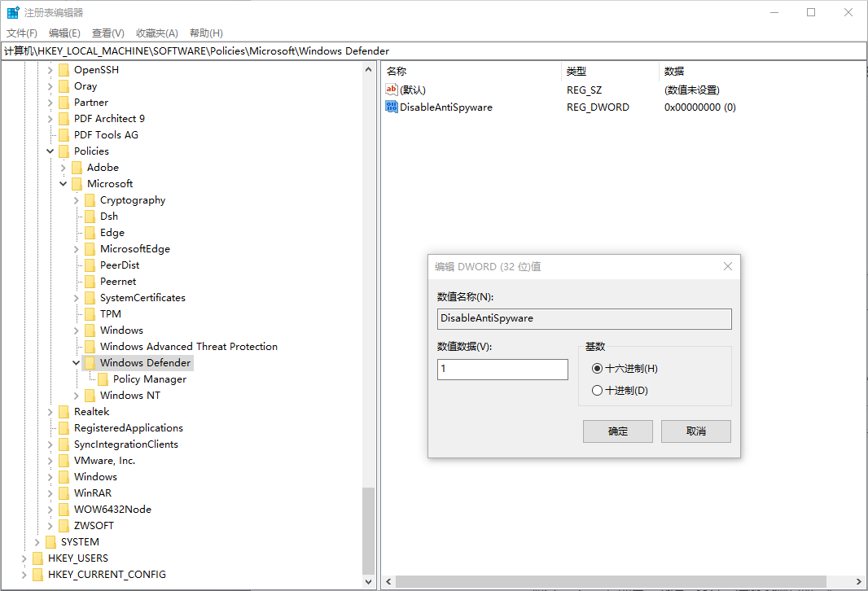
Task: Click the WinRAR folder icon
Action: 64,493
